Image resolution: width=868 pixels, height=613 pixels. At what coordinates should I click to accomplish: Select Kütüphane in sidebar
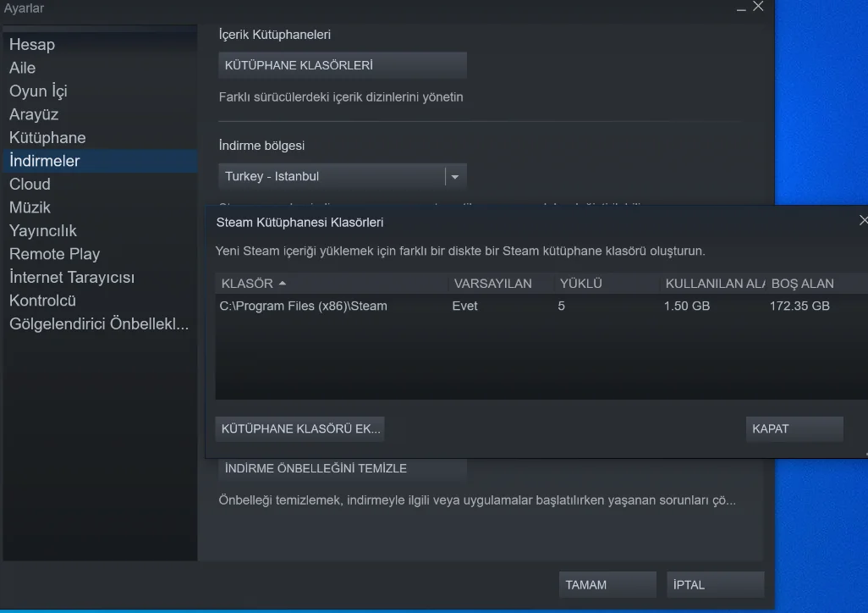pos(100,137)
